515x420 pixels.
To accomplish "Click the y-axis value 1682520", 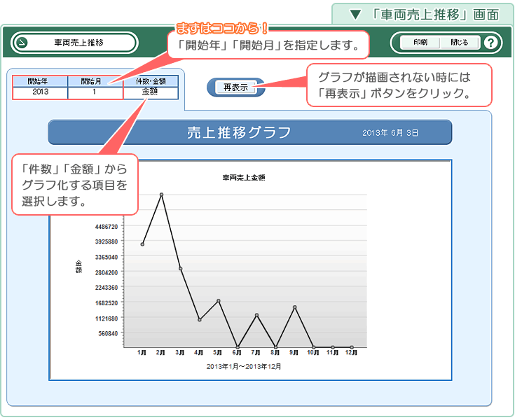I will [x=107, y=303].
